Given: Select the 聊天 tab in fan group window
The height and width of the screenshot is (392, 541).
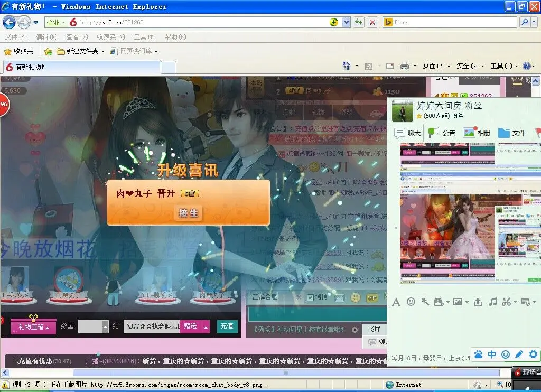Looking at the screenshot, I should click(x=408, y=133).
